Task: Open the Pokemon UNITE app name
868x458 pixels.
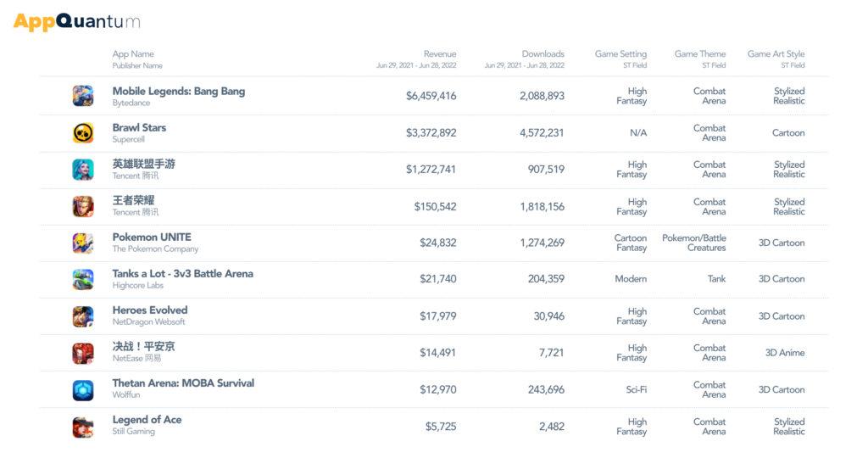Action: pyautogui.click(x=152, y=237)
